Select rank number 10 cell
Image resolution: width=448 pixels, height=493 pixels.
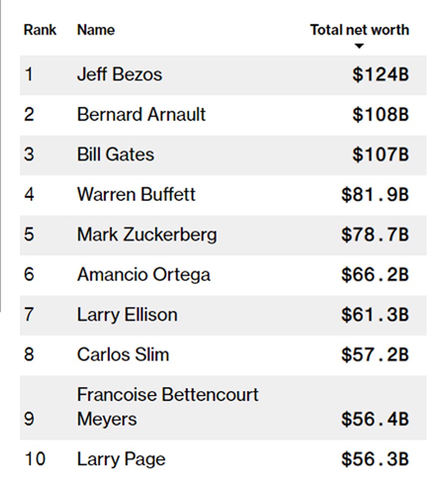pos(34,459)
